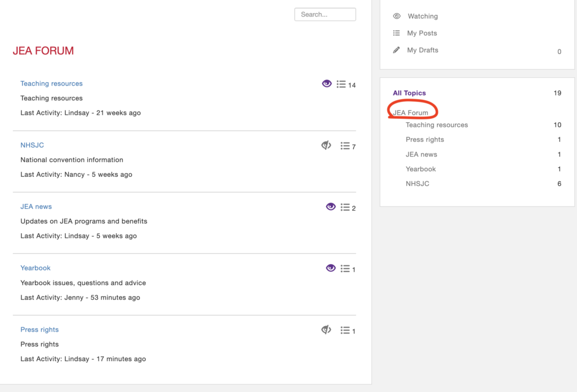
Task: Open the Teaching resources forum link
Action: coord(51,83)
